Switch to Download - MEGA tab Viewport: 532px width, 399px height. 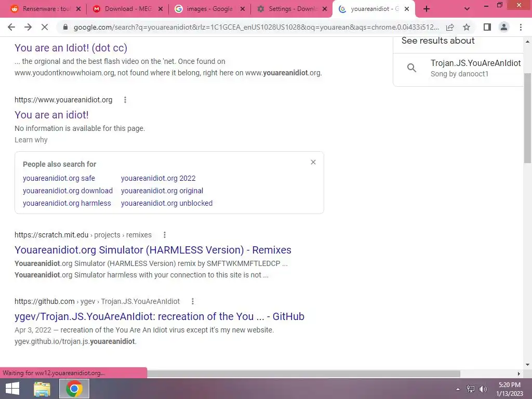[x=127, y=9]
